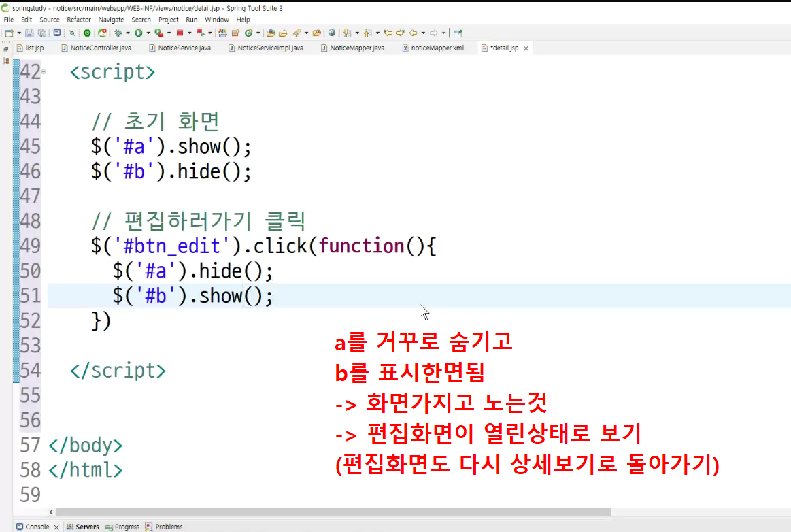The width and height of the screenshot is (791, 532).
Task: Open the Run menu
Action: (x=192, y=20)
